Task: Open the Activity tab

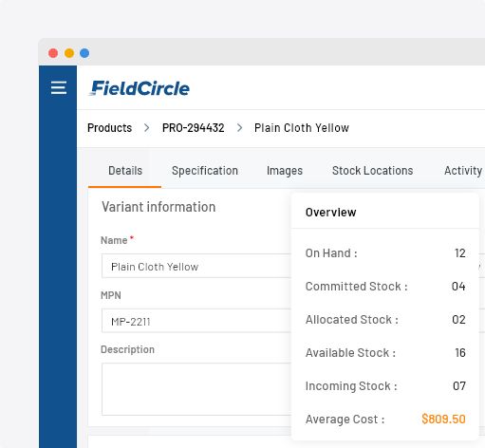Action: [463, 171]
